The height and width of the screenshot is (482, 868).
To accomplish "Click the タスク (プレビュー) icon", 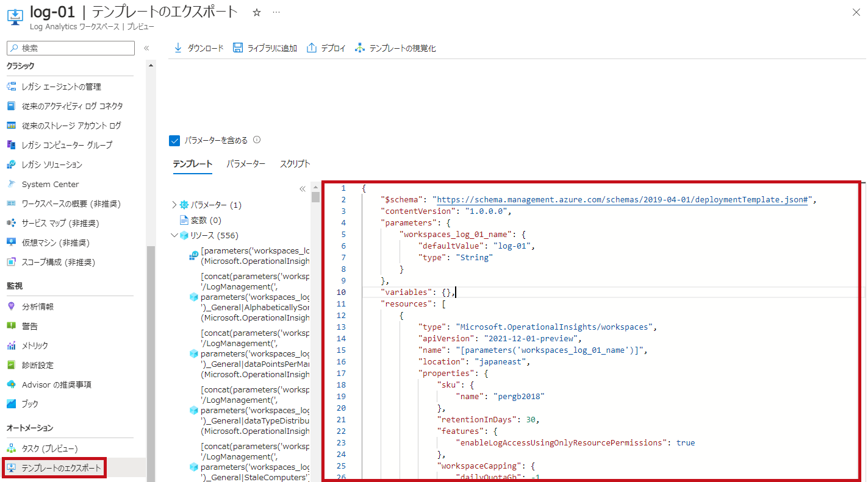I will click(11, 448).
